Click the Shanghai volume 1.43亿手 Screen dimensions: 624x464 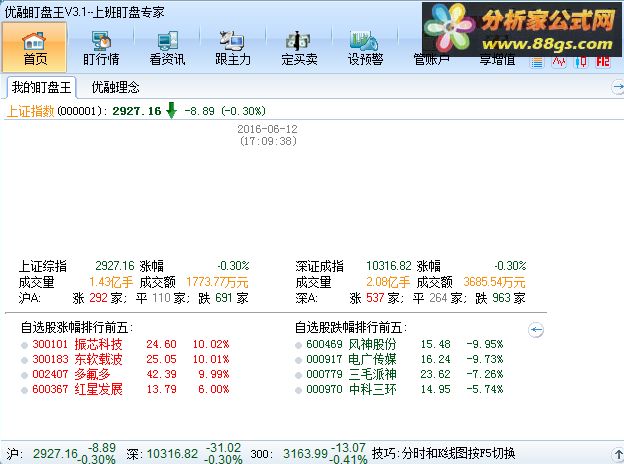click(111, 282)
